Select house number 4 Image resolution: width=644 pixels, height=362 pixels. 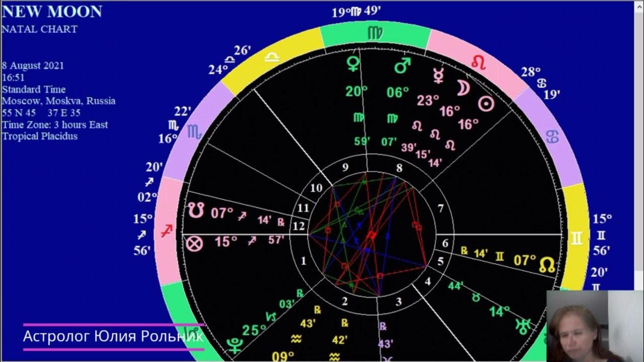coord(428,282)
